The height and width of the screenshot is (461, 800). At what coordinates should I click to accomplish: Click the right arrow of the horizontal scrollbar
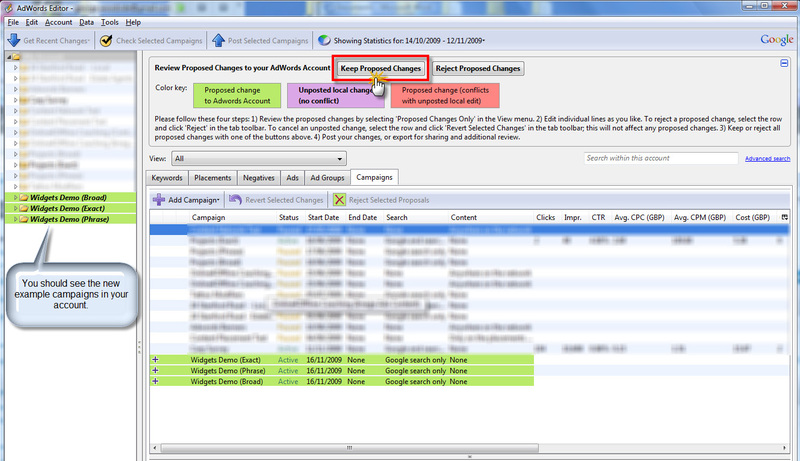785,448
